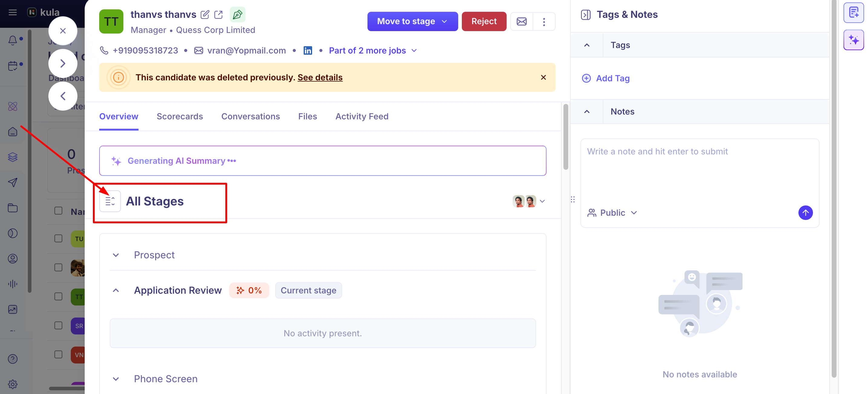Screen dimensions: 868x394
Task: Open the calendar icon in sidebar
Action: pos(13,65)
